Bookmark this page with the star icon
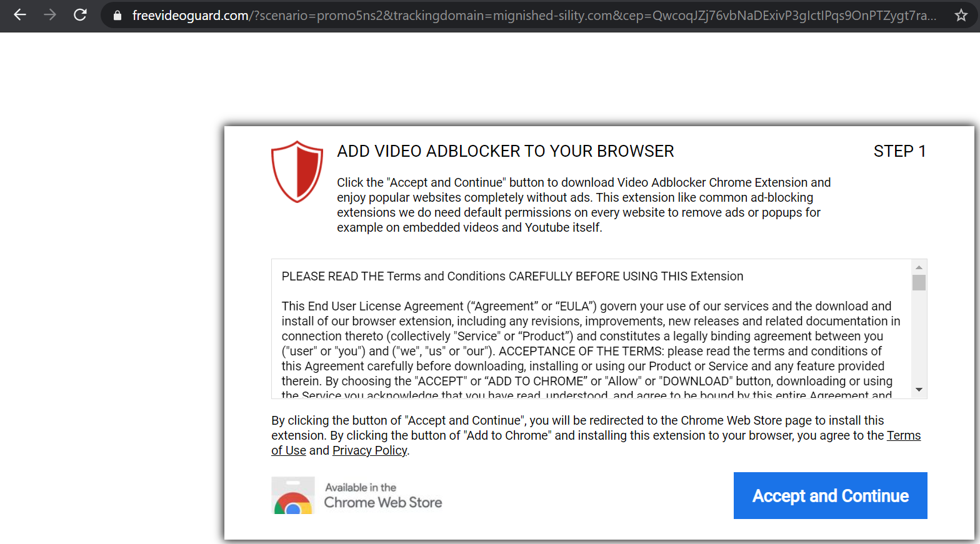This screenshot has width=980, height=544. [x=961, y=16]
